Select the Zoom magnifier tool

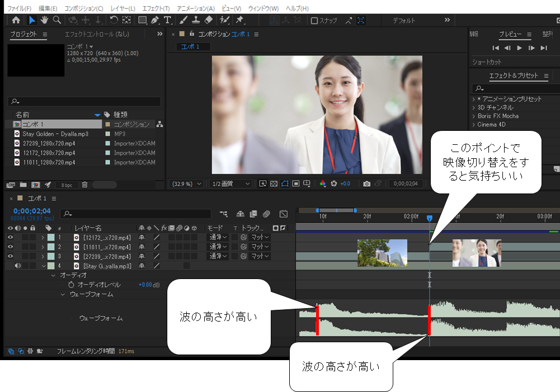click(57, 20)
